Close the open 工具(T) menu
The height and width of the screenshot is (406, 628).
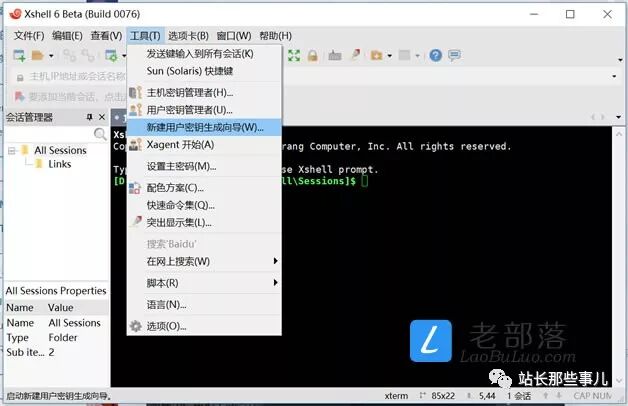[145, 36]
